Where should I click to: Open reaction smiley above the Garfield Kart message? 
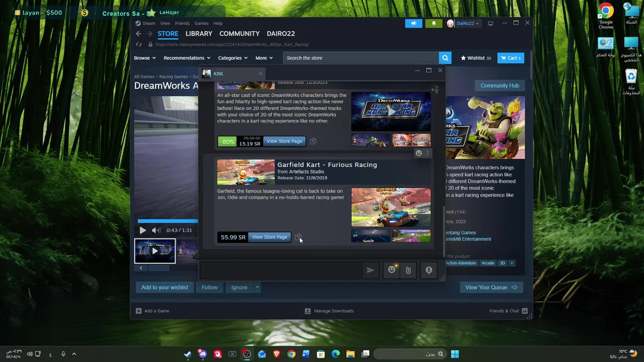coord(419,153)
